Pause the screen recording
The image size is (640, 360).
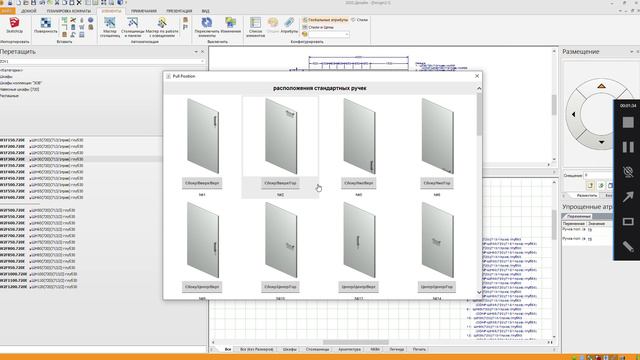point(628,147)
